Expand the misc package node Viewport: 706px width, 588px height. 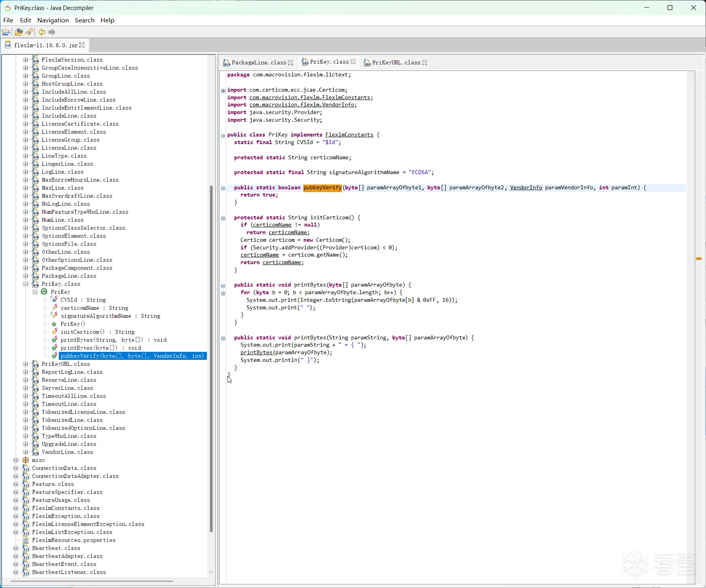tap(16, 460)
